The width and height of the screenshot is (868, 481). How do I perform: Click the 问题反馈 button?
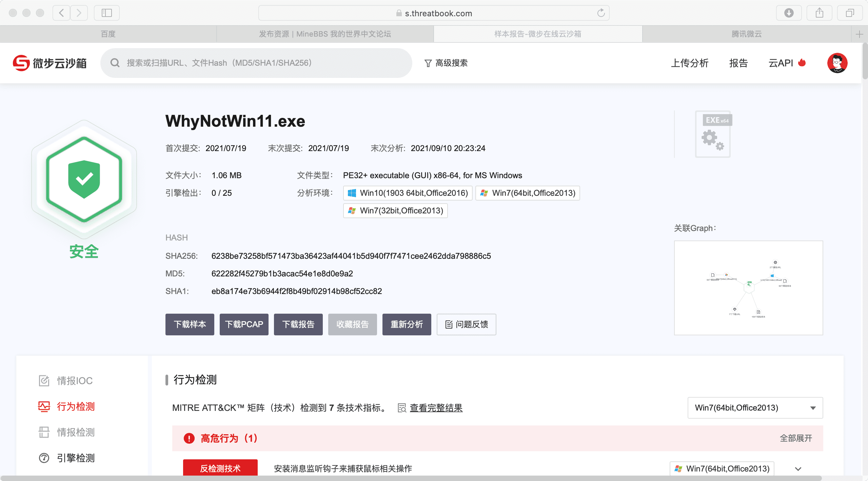tap(467, 325)
